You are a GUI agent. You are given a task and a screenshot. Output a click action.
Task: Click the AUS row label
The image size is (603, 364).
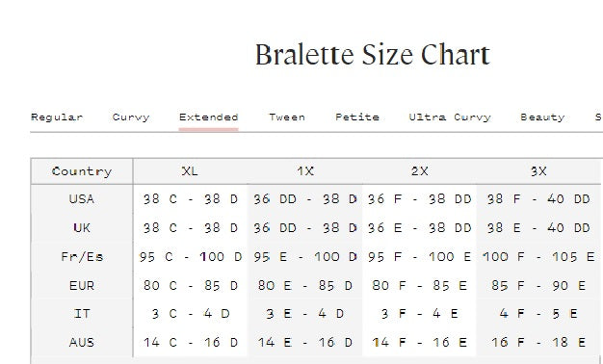coord(82,343)
